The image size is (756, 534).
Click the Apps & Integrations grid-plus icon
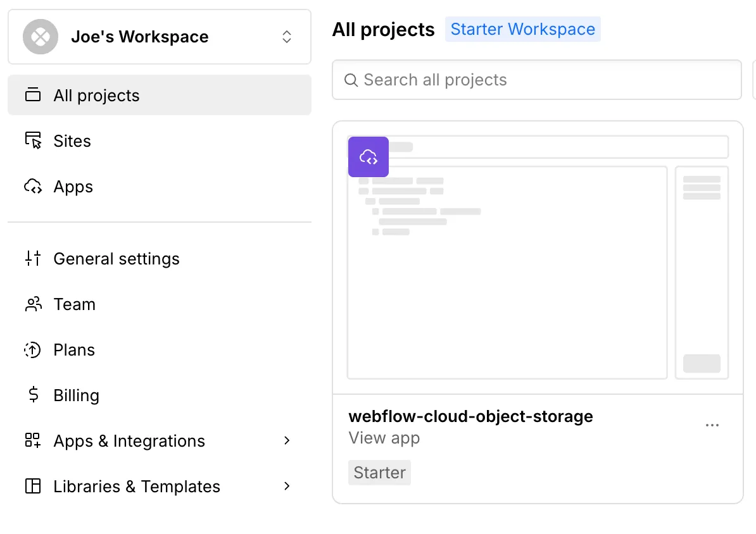pyautogui.click(x=33, y=440)
